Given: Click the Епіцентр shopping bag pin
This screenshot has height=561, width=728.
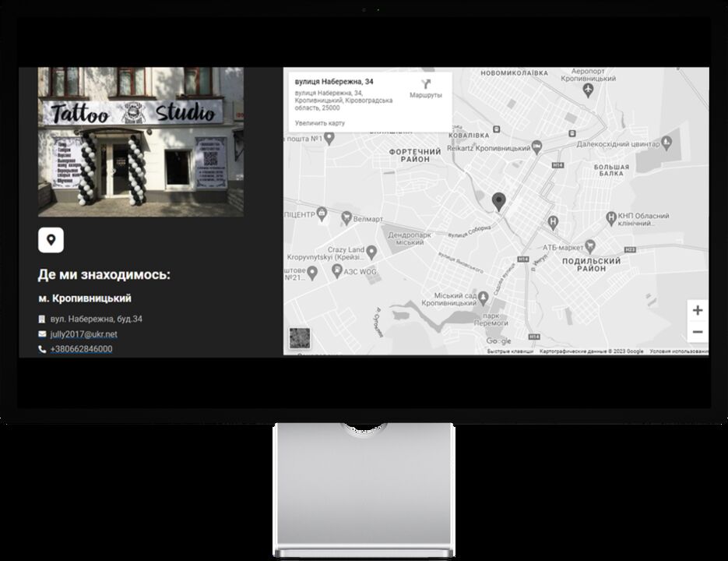Looking at the screenshot, I should [322, 213].
